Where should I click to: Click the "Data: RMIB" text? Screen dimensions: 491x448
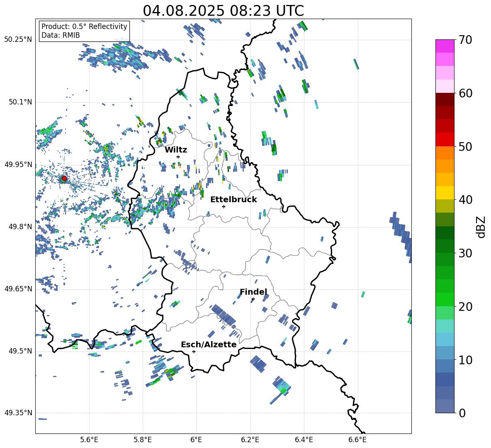(61, 35)
